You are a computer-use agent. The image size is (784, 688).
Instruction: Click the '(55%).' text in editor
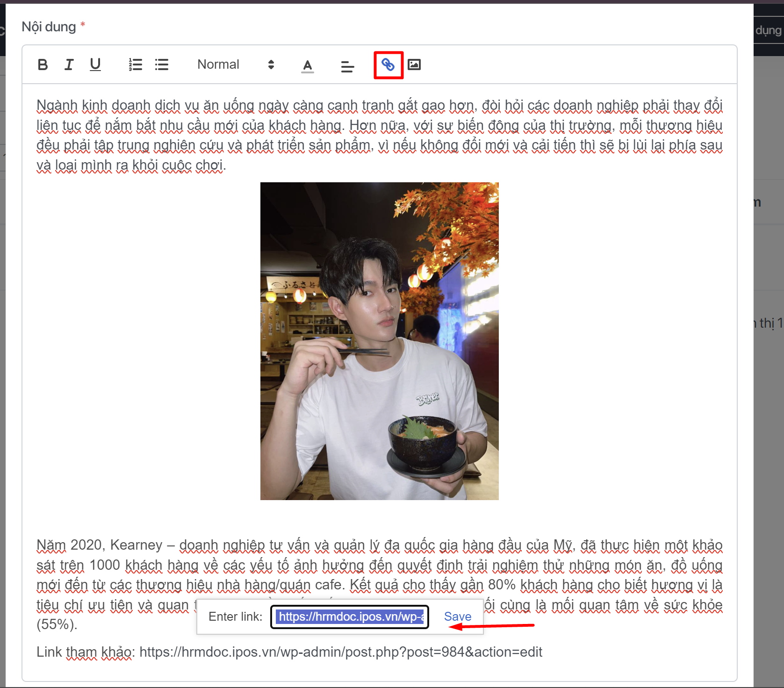click(57, 624)
